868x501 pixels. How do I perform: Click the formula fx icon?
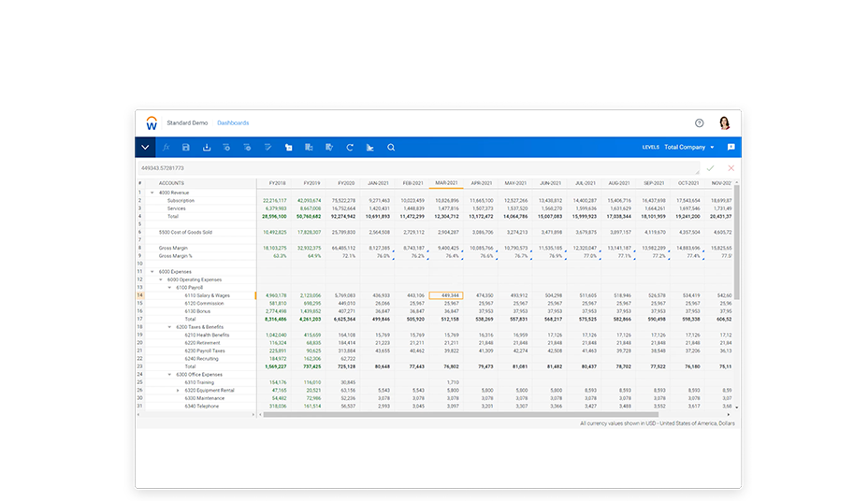tap(166, 148)
